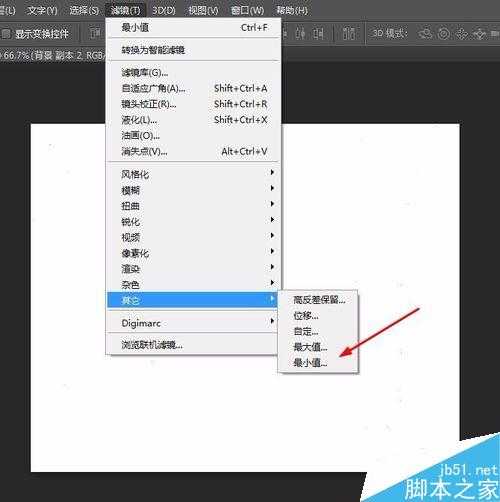Open the 文字(Y) menu
500x502 pixels.
(x=42, y=10)
